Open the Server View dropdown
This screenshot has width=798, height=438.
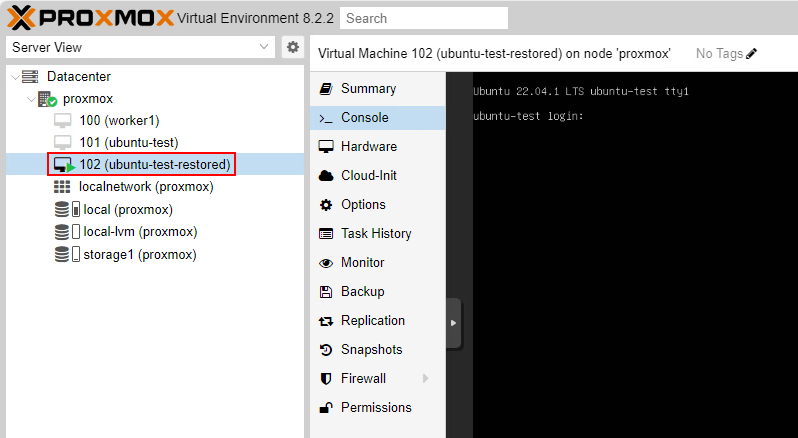tap(264, 47)
